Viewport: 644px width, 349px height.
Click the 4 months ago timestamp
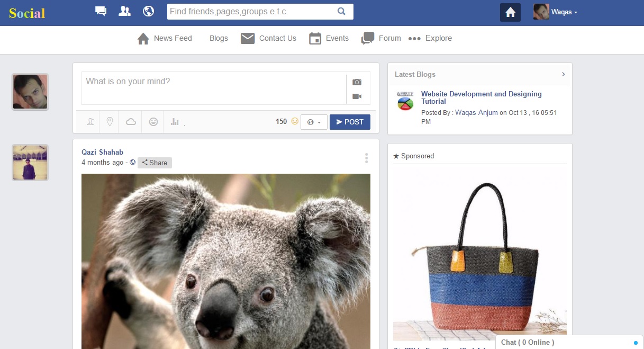click(x=103, y=163)
